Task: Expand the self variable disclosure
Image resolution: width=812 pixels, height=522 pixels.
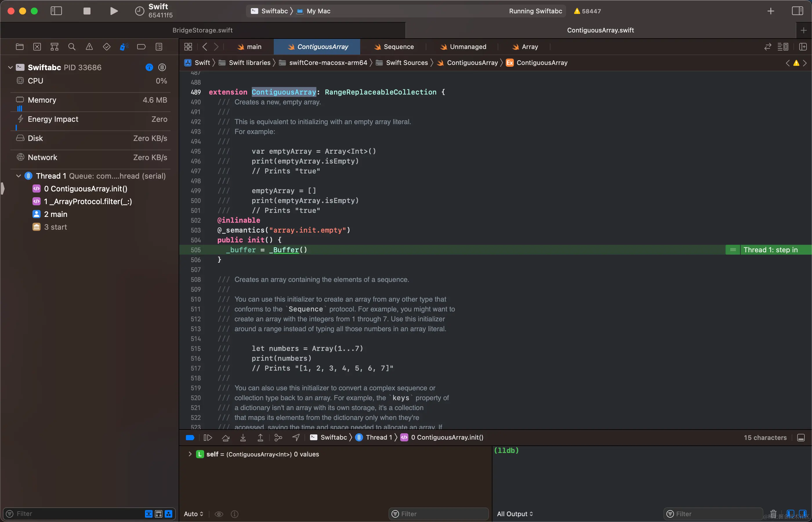Action: [190, 454]
